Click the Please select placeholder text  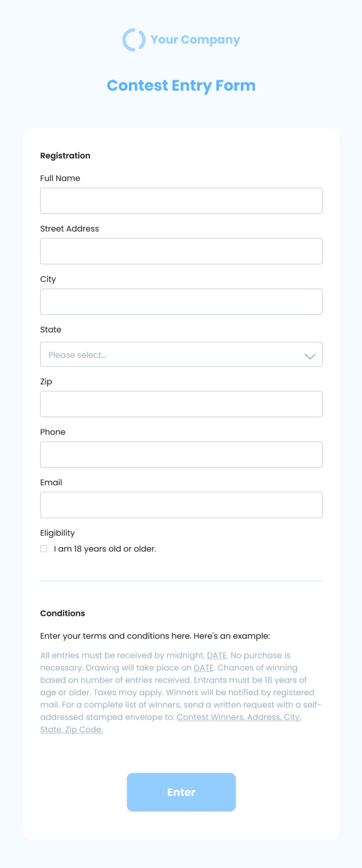click(78, 355)
